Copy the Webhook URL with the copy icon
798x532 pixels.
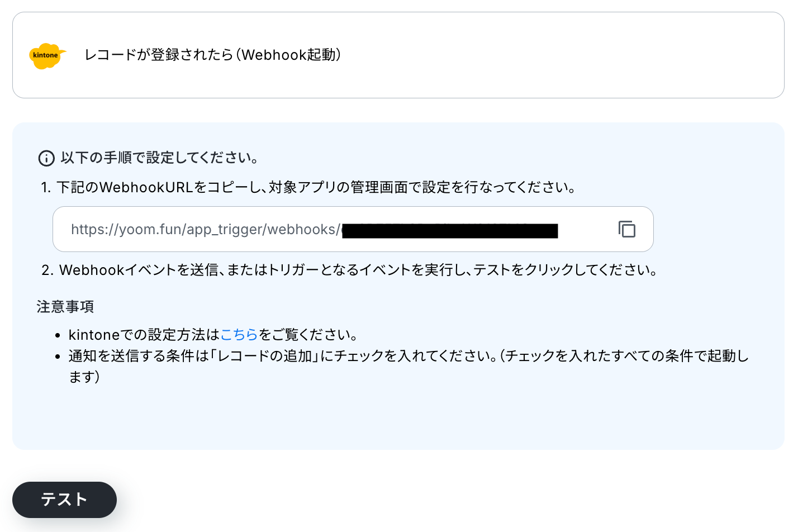click(627, 229)
